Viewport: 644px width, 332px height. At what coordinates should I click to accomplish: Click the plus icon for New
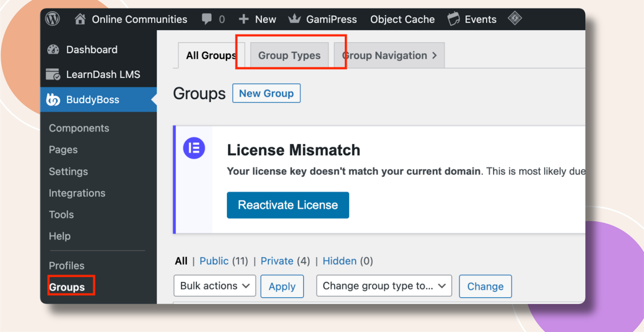pyautogui.click(x=244, y=19)
